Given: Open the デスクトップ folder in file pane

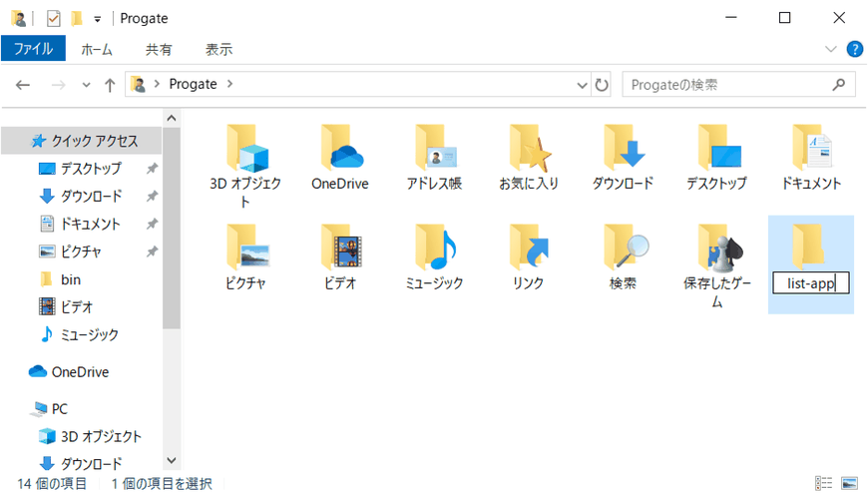Looking at the screenshot, I should 718,149.
